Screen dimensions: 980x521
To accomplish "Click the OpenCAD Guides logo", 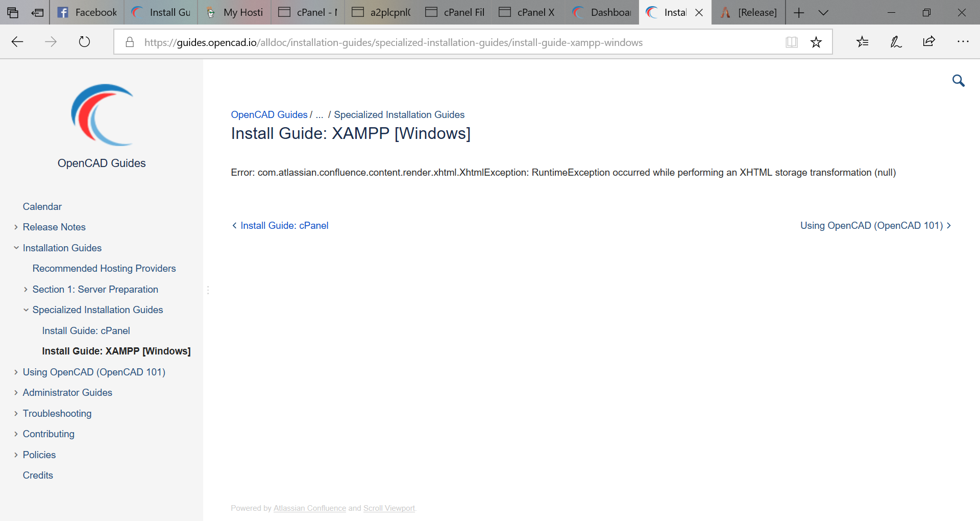I will [x=102, y=115].
